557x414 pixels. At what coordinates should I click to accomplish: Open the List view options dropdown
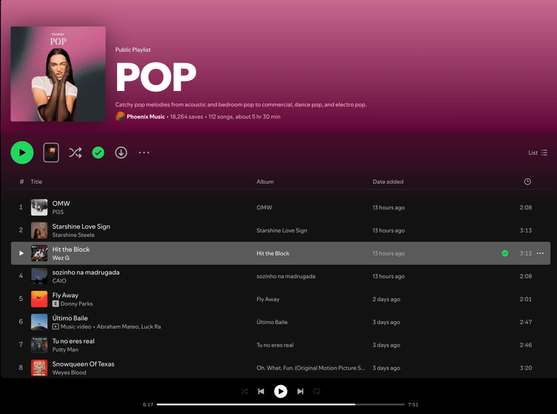538,152
